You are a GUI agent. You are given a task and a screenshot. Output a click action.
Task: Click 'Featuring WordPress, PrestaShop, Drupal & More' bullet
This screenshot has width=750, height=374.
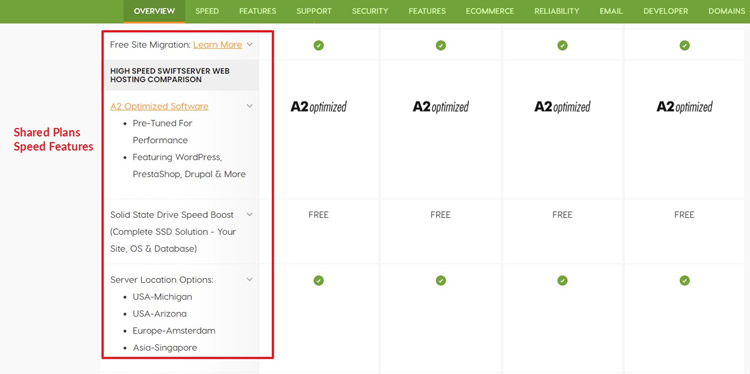[x=189, y=165]
